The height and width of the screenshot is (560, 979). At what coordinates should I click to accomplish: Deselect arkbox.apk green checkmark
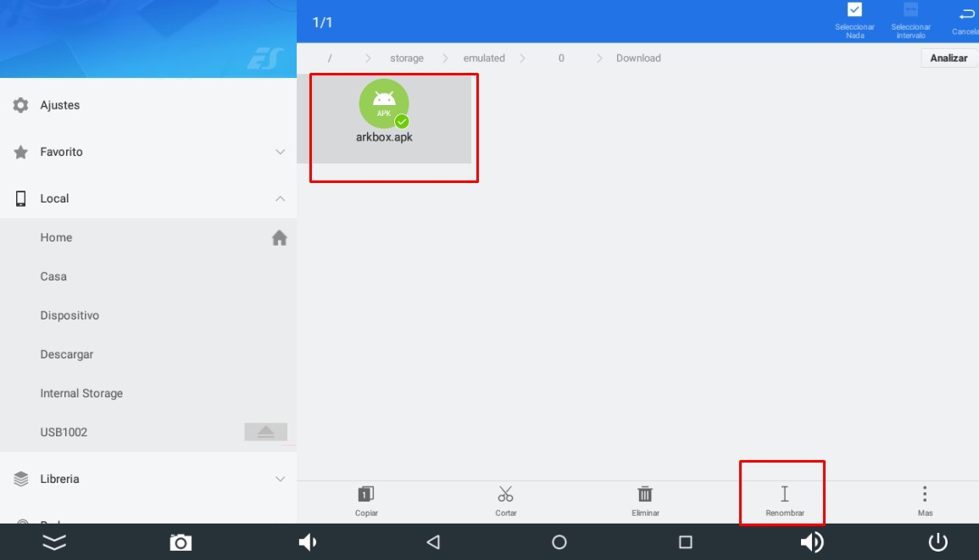click(402, 121)
